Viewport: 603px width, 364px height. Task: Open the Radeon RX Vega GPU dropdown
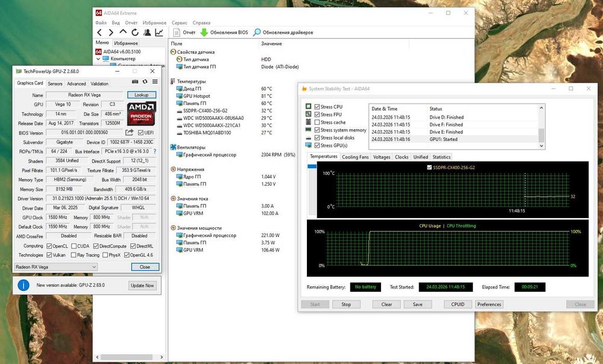(55, 267)
